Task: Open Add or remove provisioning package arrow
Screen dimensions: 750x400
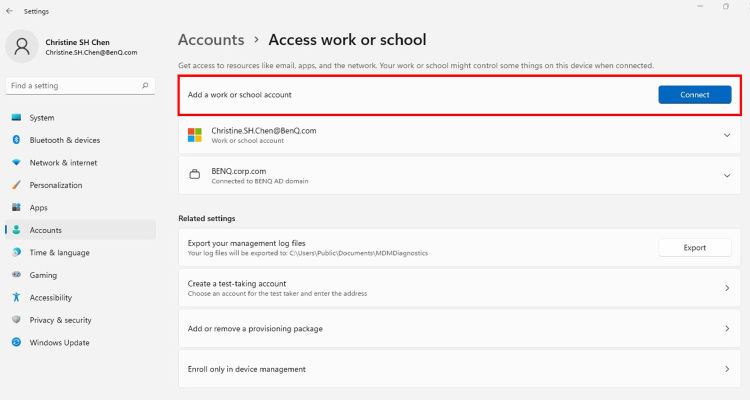Action: (727, 329)
